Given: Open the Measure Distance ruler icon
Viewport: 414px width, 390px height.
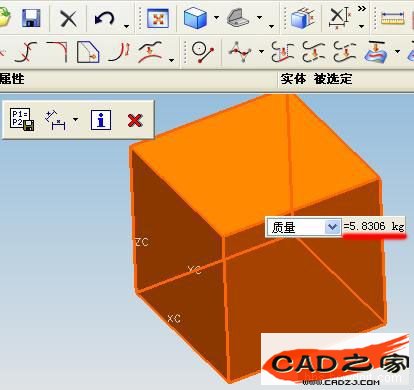Looking at the screenshot, I should (393, 18).
